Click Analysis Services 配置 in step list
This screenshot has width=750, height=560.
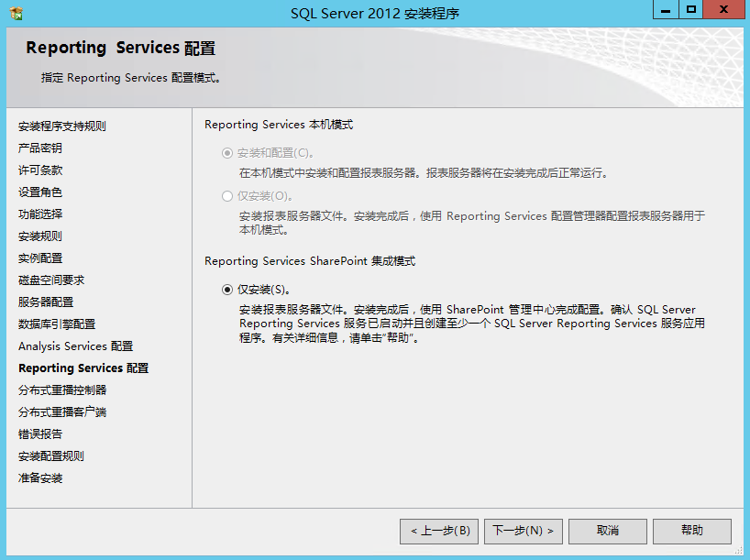coord(75,346)
